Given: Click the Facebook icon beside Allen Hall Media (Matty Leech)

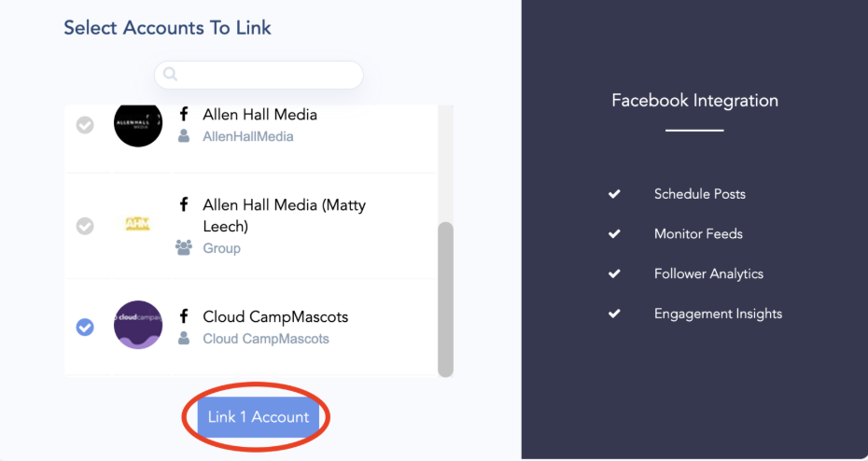Looking at the screenshot, I should click(x=184, y=204).
